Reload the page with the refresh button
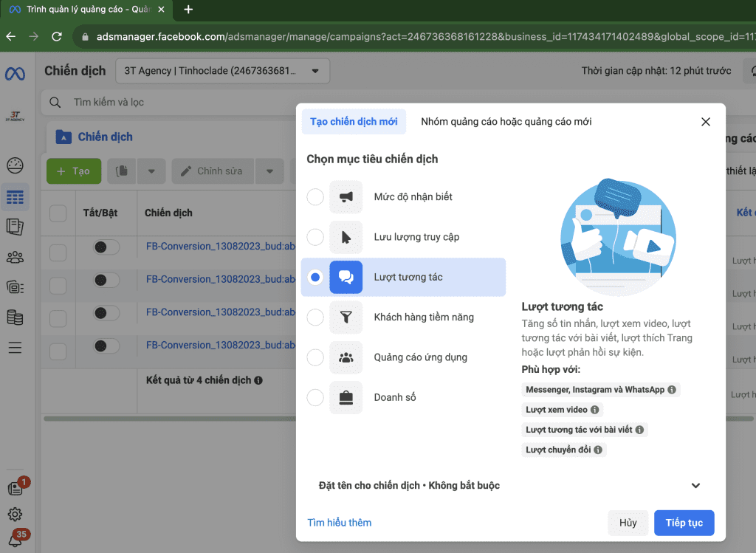Screen dimensions: 756x553 pos(57,37)
